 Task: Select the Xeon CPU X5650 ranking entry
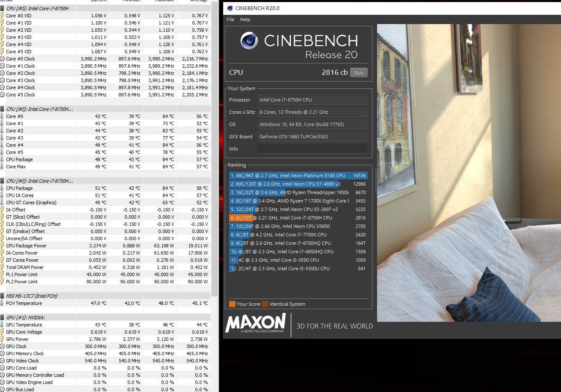point(298,226)
